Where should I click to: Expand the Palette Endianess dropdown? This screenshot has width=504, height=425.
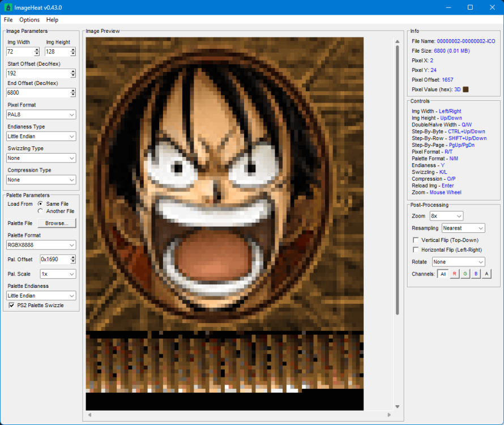coord(41,296)
